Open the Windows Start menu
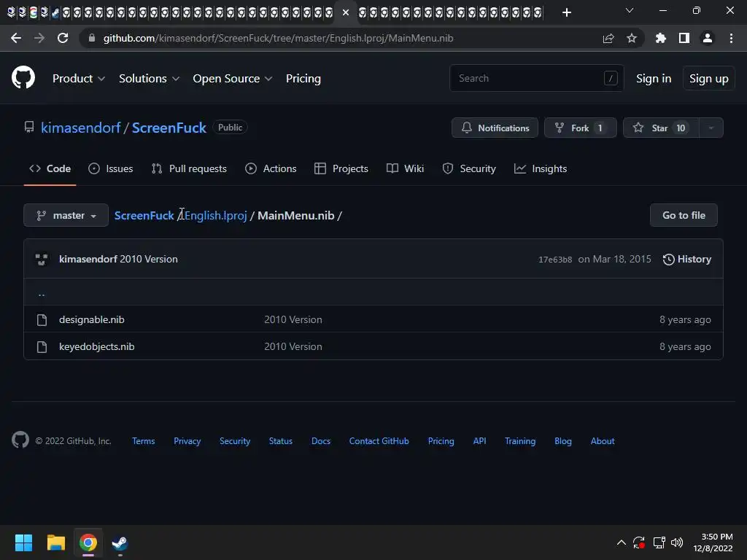747x560 pixels. coord(23,542)
